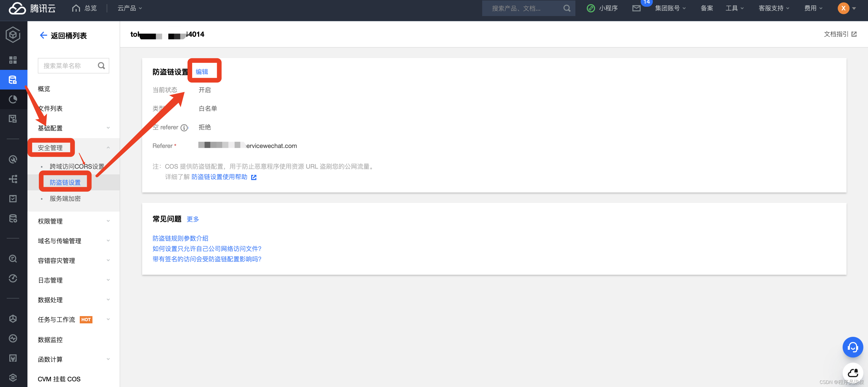Click the 搜索菜单名称 search field
868x387 pixels.
(67, 66)
